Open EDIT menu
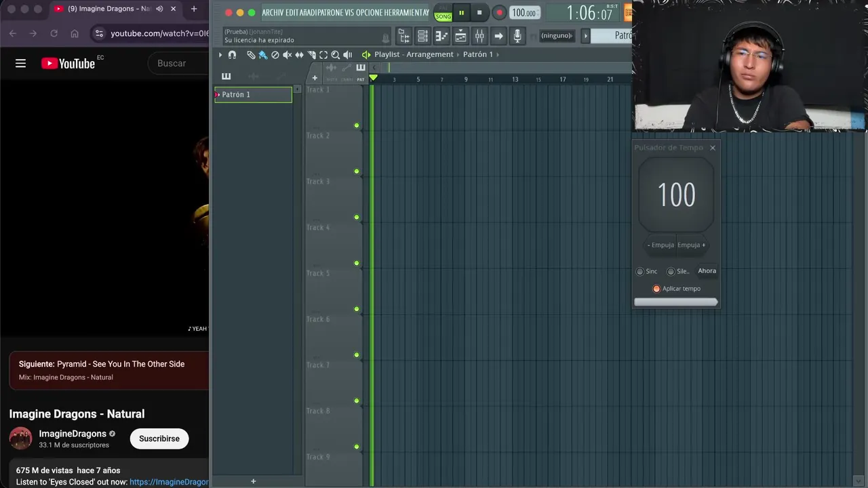868x488 pixels. click(293, 13)
